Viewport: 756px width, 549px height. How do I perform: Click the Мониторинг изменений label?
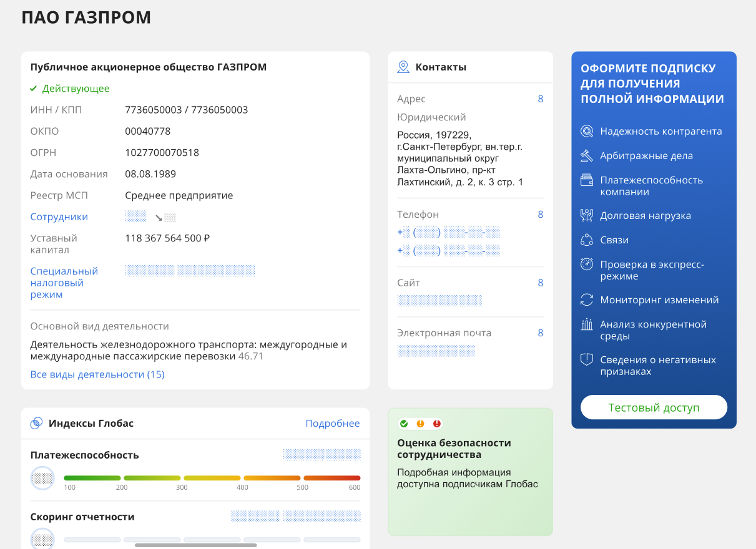tap(660, 300)
